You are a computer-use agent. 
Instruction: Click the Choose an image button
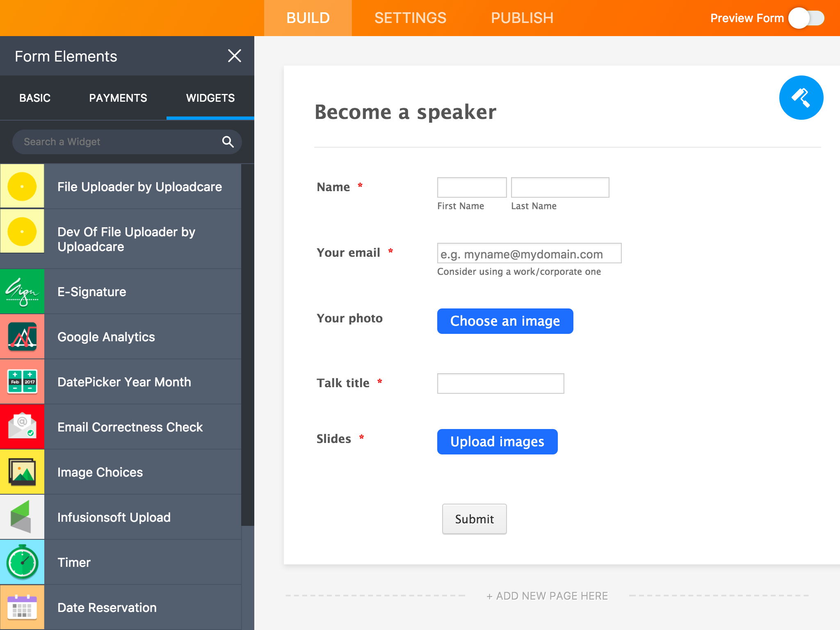505,321
